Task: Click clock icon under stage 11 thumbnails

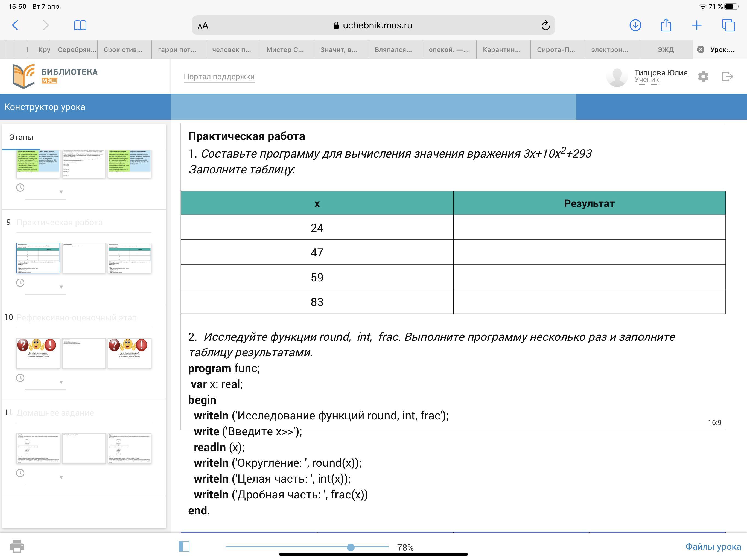Action: [x=20, y=473]
